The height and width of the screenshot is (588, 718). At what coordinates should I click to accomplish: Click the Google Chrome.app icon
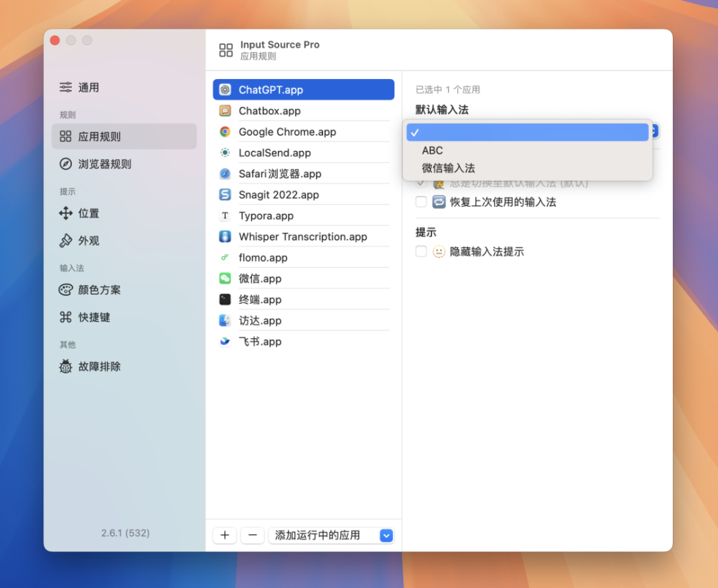(x=225, y=131)
